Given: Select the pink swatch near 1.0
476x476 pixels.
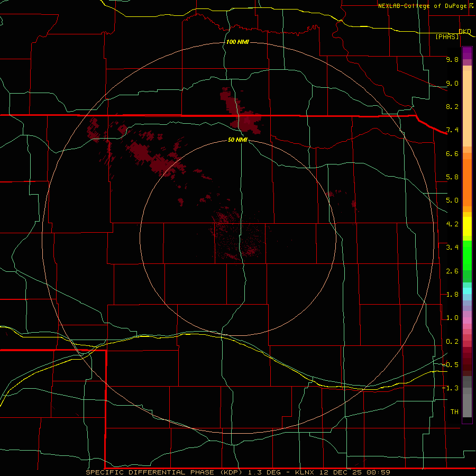Looking at the screenshot, I should 467,321.
